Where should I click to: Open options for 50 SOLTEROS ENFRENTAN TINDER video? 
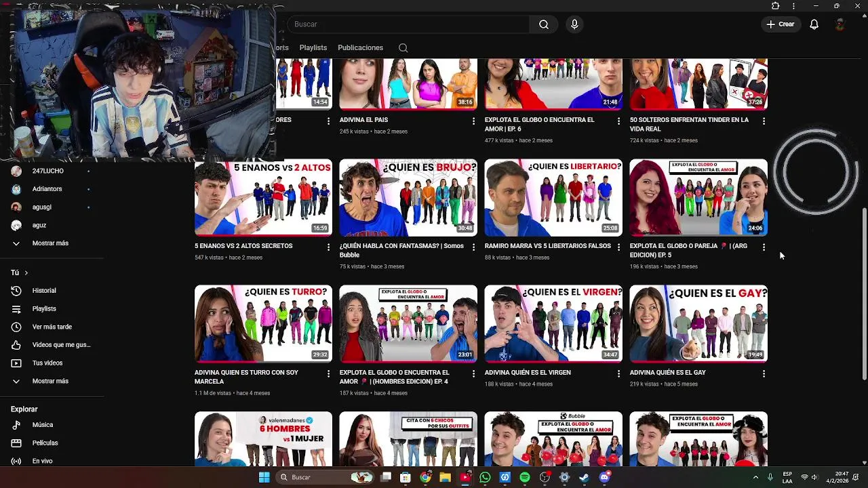[x=764, y=121]
